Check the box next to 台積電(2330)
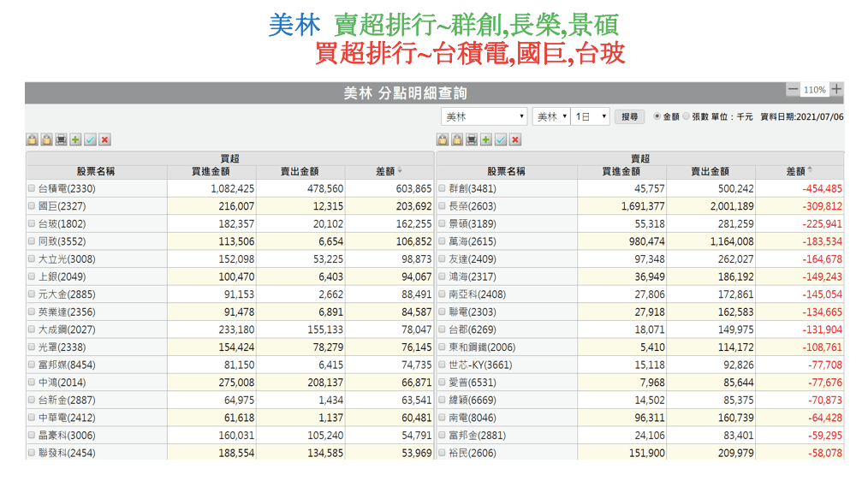The width and height of the screenshot is (868, 481). (32, 188)
